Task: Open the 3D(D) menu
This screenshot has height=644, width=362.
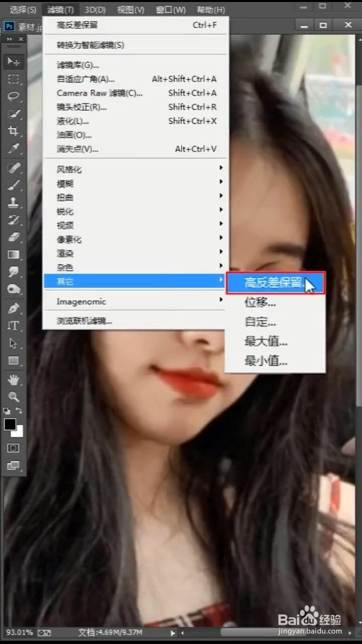Action: [x=95, y=10]
